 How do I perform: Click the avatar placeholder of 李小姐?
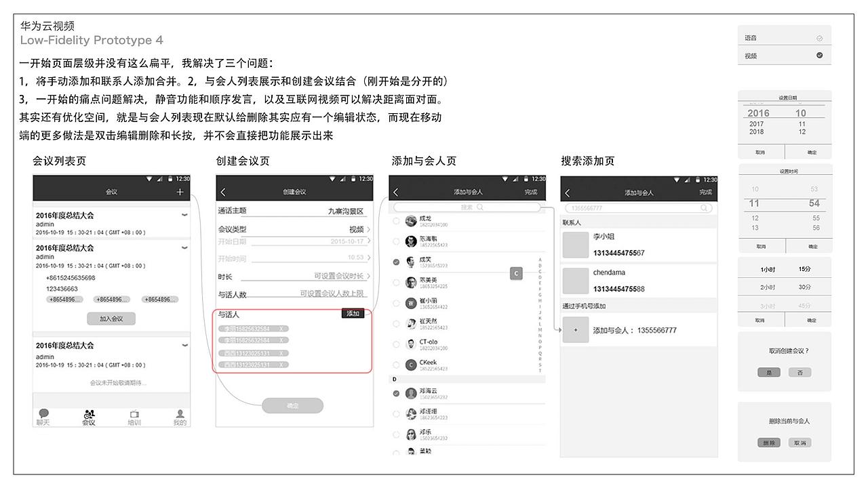click(576, 245)
